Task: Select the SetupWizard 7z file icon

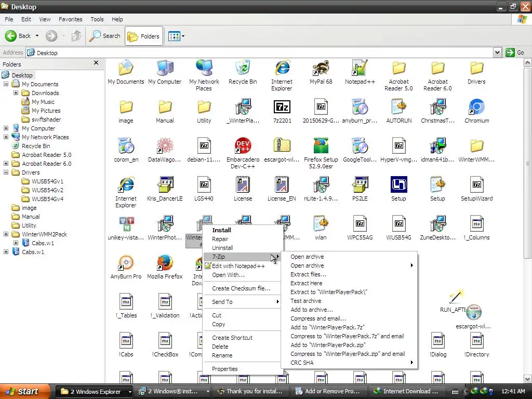Action: point(476,185)
